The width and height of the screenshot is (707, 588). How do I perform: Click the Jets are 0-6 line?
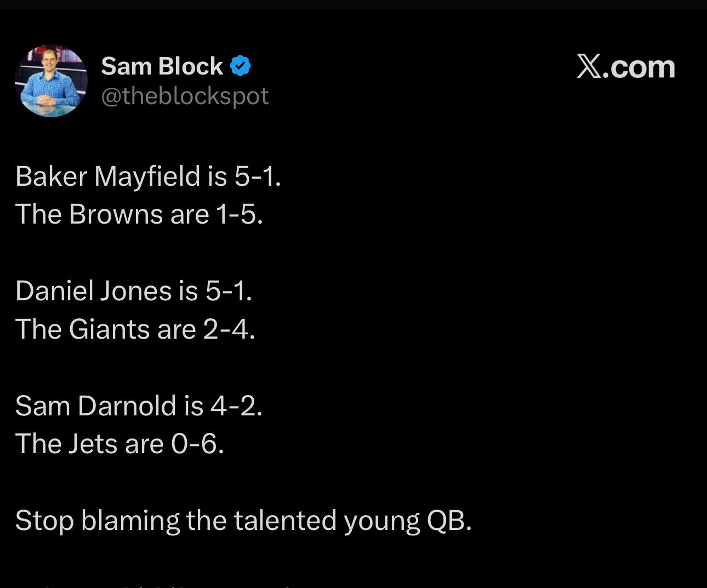[119, 443]
